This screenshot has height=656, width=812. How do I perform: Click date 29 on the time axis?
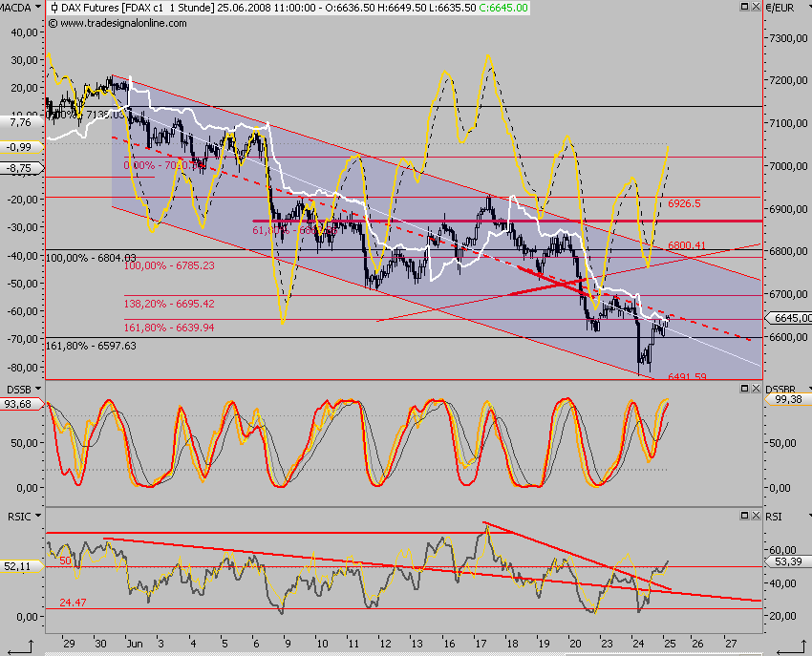[x=69, y=644]
